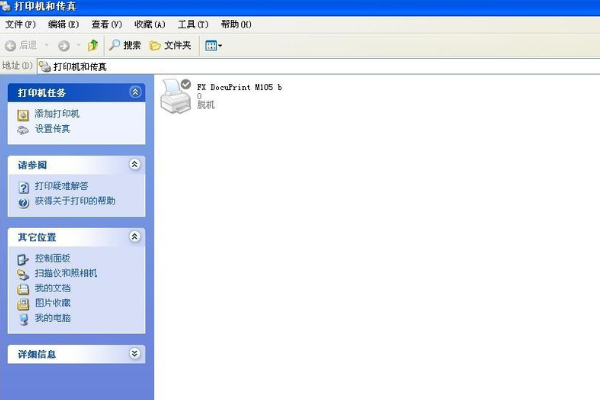The image size is (600, 400).
Task: Click the 设置传真 link
Action: coord(52,129)
